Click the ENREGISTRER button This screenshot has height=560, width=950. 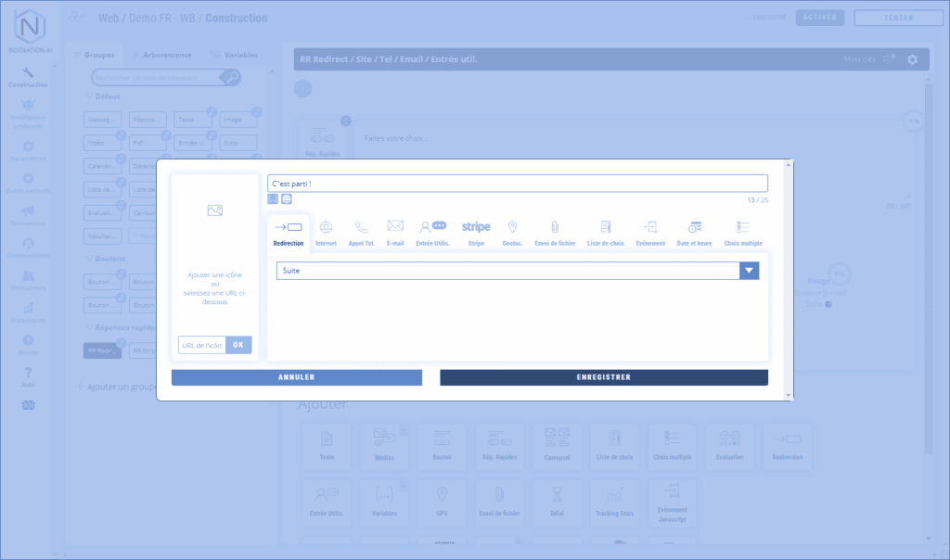click(x=603, y=377)
